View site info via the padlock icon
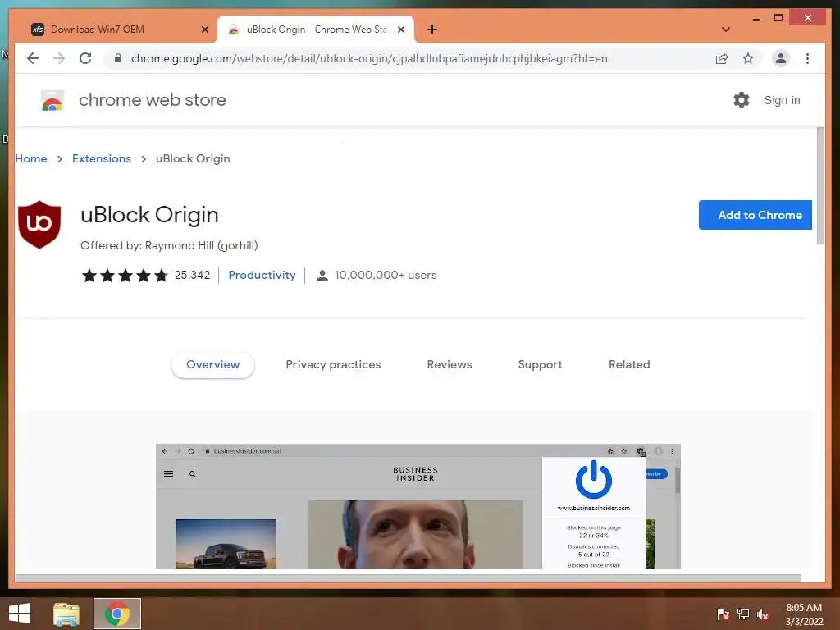 [118, 58]
